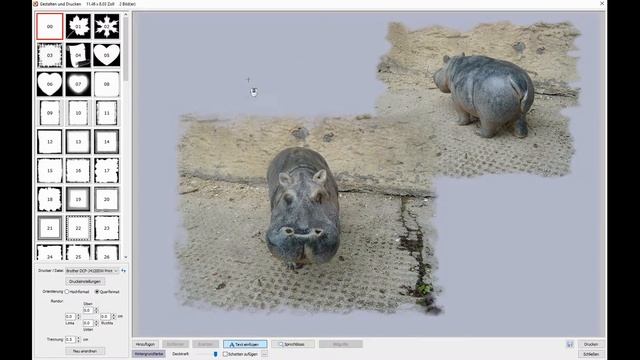
Task: Select gray bordered mask 19
Action: click(78, 199)
